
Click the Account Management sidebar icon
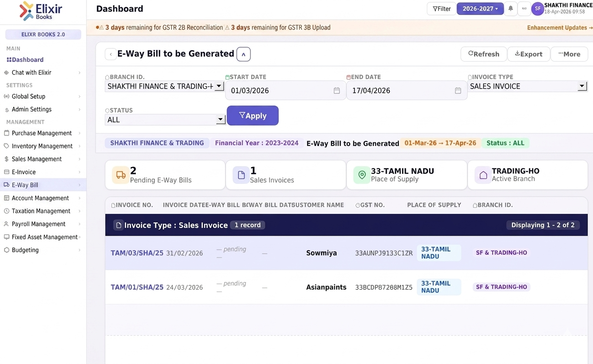(7, 198)
